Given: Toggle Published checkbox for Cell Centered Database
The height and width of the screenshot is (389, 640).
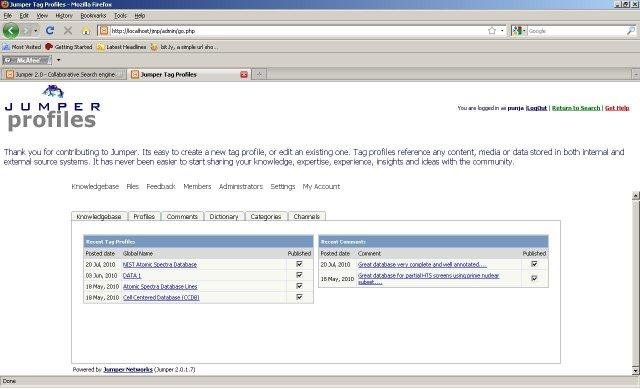Looking at the screenshot, I should (299, 297).
